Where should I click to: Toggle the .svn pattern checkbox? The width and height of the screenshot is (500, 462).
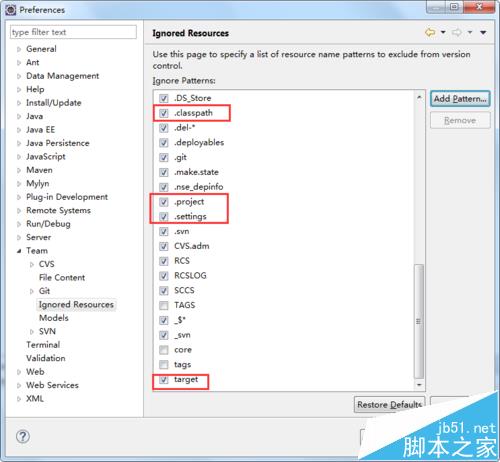pyautogui.click(x=164, y=231)
